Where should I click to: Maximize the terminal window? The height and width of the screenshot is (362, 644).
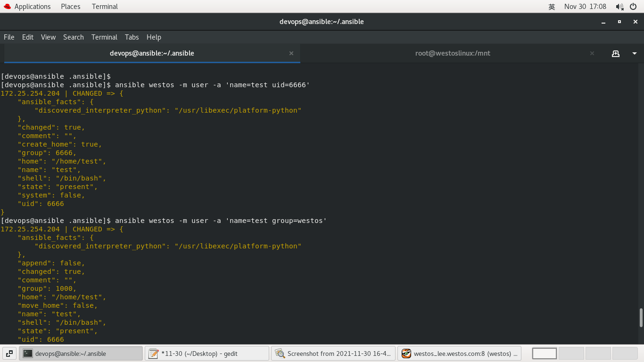(619, 22)
